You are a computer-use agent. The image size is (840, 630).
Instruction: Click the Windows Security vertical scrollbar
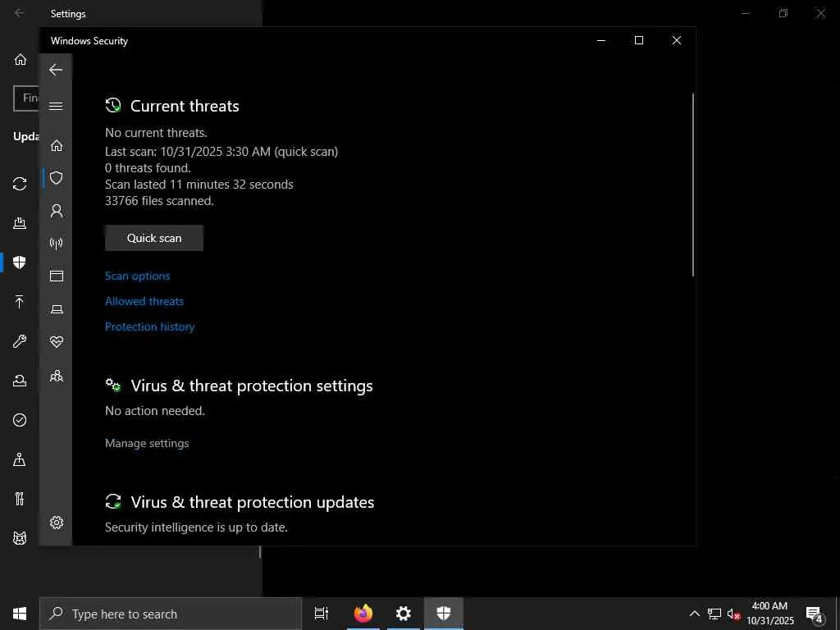[692, 185]
